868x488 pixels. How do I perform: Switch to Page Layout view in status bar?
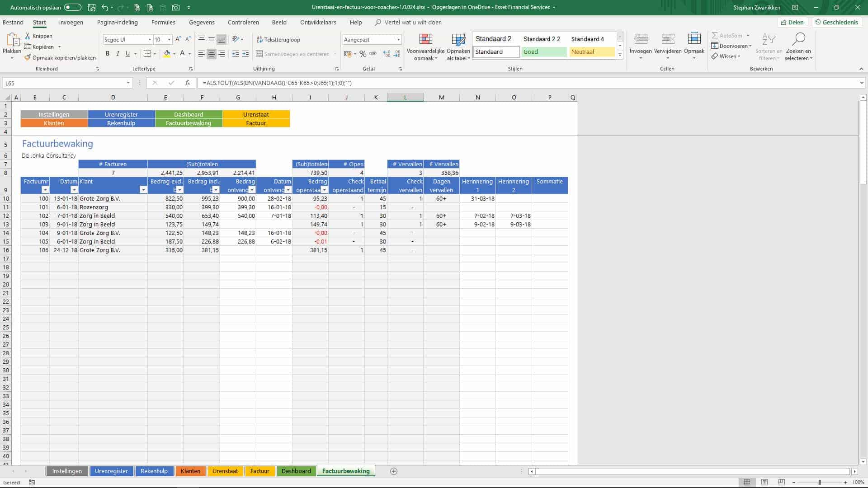[764, 483]
